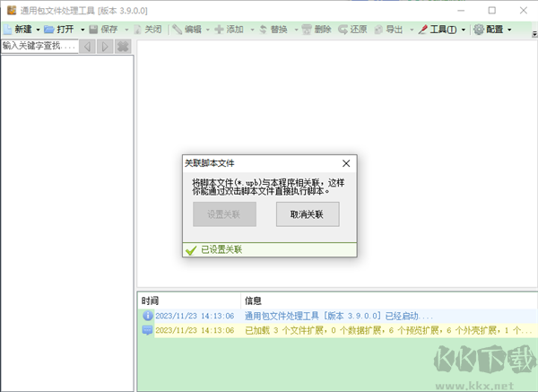
Task: Expand the 保存 dropdown arrow
Action: click(126, 30)
